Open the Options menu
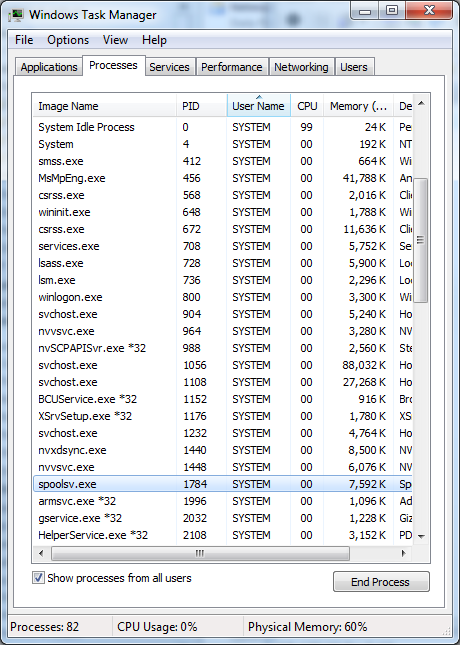This screenshot has width=460, height=645. tap(68, 40)
